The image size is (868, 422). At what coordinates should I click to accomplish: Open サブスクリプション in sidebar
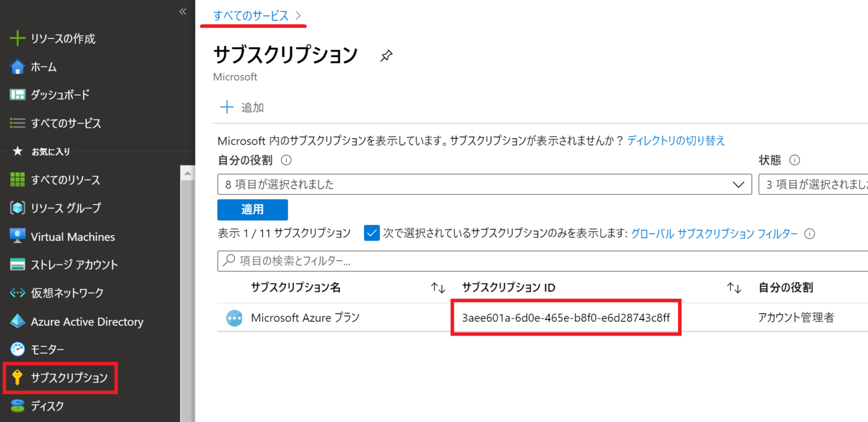click(69, 378)
